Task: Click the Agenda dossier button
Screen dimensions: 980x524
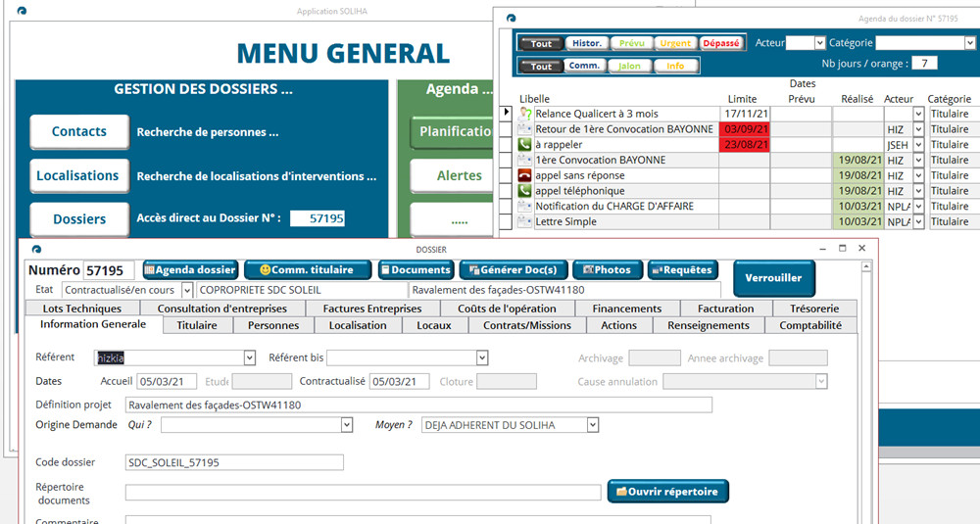Action: pyautogui.click(x=190, y=269)
